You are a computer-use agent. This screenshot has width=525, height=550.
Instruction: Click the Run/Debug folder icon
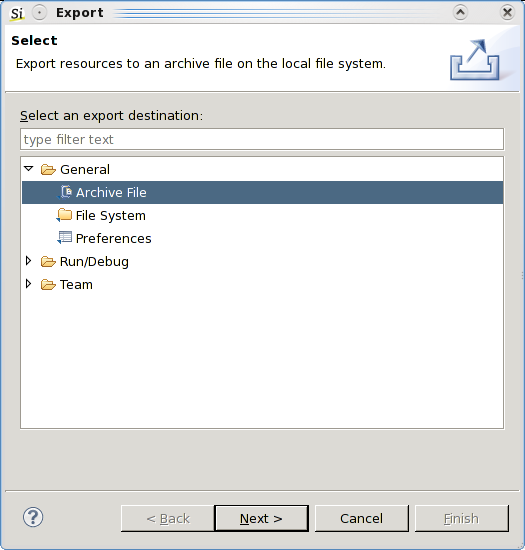pos(48,262)
